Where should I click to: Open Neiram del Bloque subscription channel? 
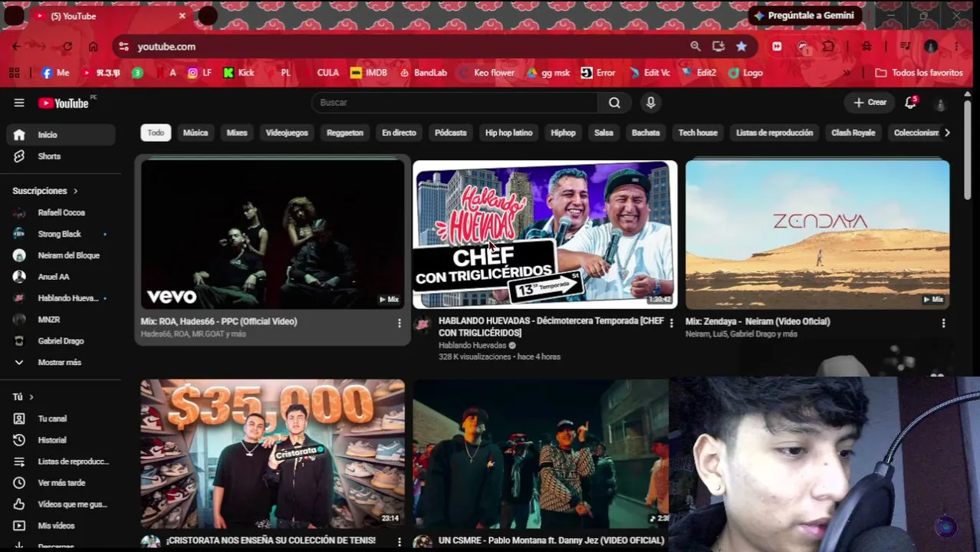tap(61, 255)
